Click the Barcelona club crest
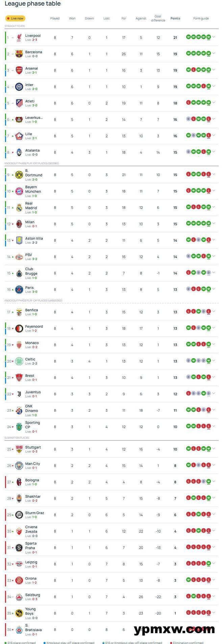This screenshot has width=223, height=644. coord(19,54)
